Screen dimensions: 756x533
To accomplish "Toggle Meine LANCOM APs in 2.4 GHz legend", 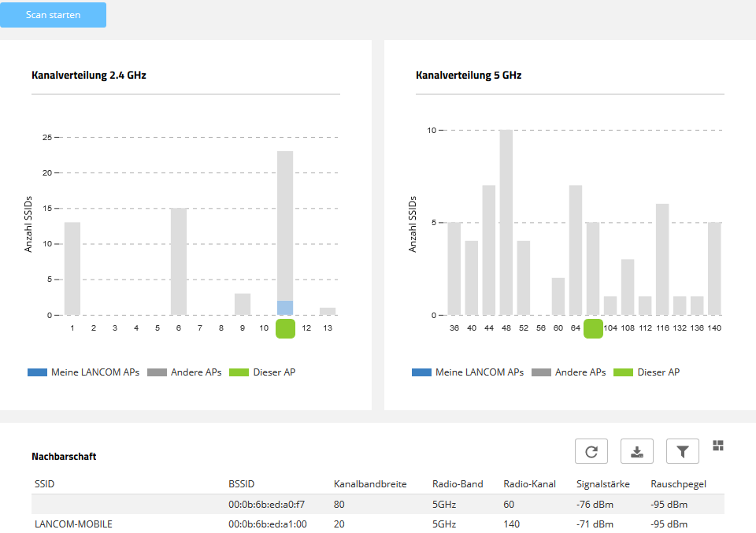I will (83, 372).
